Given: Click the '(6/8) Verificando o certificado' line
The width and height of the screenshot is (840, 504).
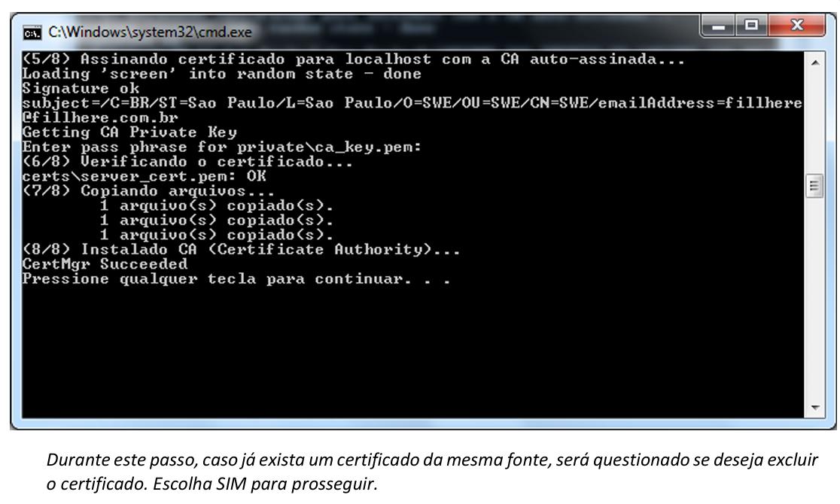Looking at the screenshot, I should tap(188, 162).
